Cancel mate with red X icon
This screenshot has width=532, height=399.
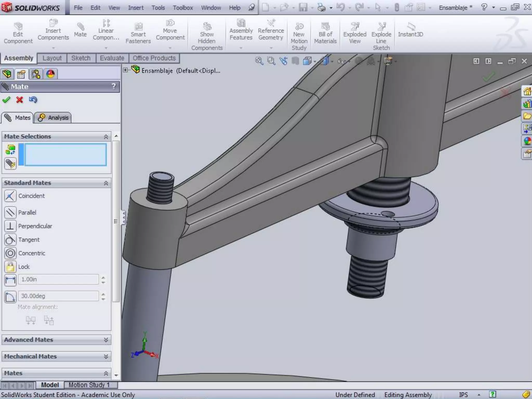coord(19,100)
